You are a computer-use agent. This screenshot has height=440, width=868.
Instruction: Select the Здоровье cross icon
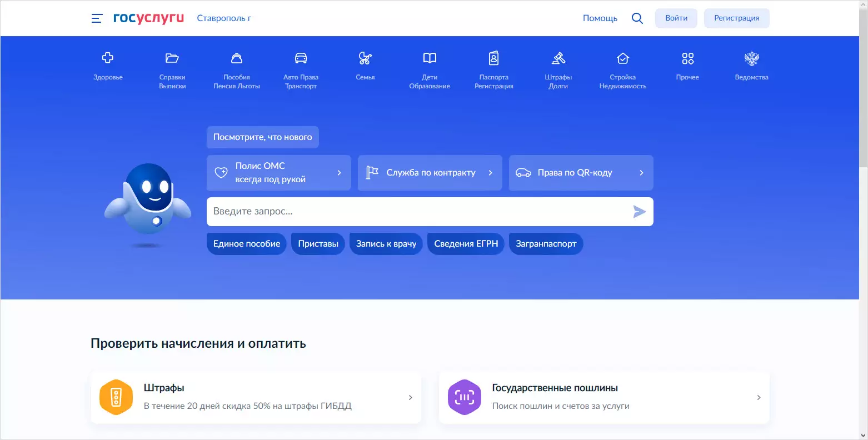108,58
